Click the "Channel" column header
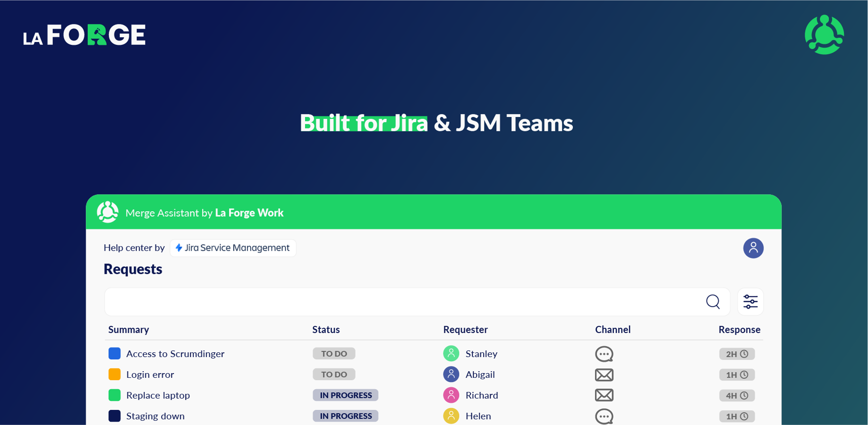Viewport: 868px width, 425px height. tap(613, 330)
